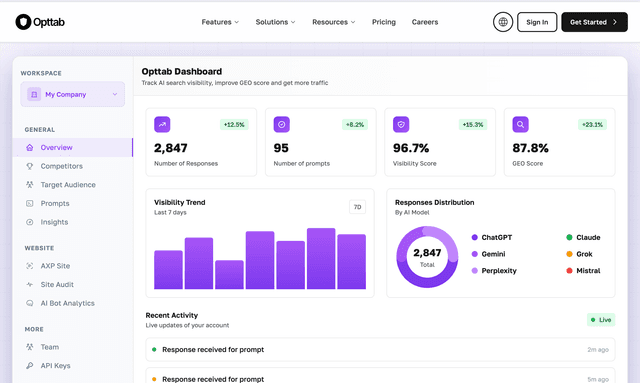Click the Claude green legend dot

[x=569, y=237]
